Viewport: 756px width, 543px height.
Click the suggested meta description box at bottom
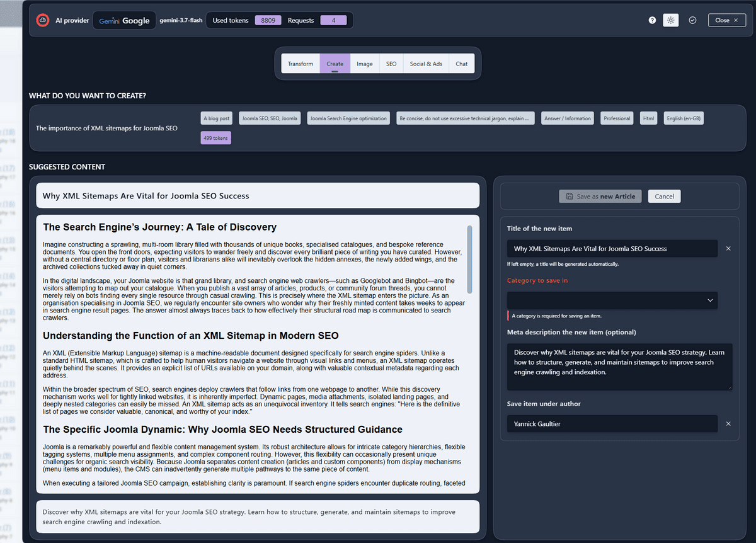pyautogui.click(x=258, y=517)
